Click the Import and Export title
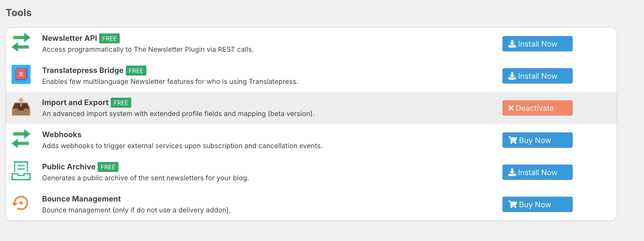 [75, 103]
